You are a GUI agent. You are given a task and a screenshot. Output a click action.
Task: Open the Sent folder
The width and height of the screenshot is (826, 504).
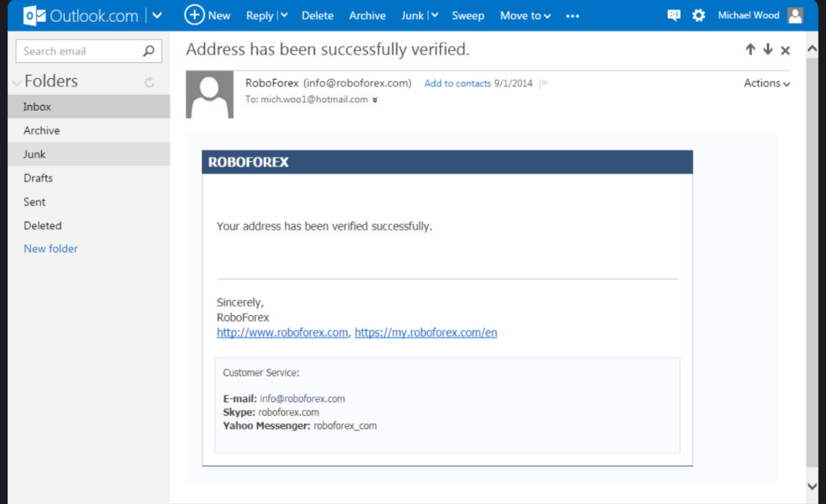[88, 202]
